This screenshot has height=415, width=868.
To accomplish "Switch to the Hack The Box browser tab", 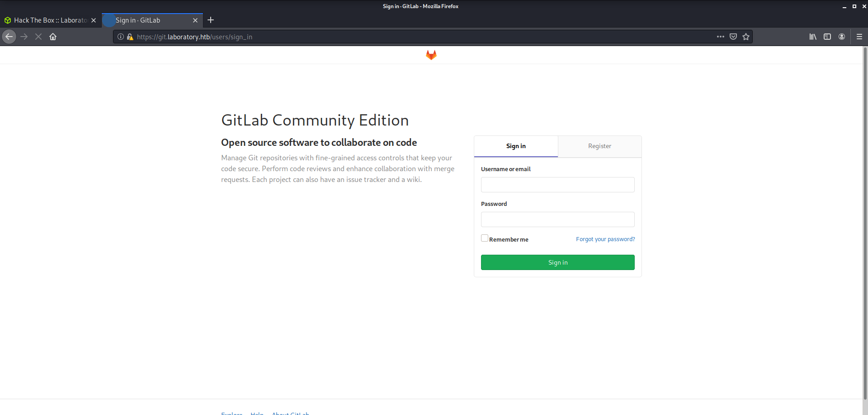I will [x=50, y=20].
